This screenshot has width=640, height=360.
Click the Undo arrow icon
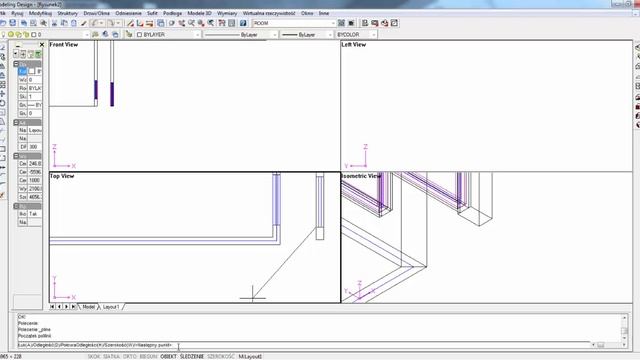coord(94,23)
